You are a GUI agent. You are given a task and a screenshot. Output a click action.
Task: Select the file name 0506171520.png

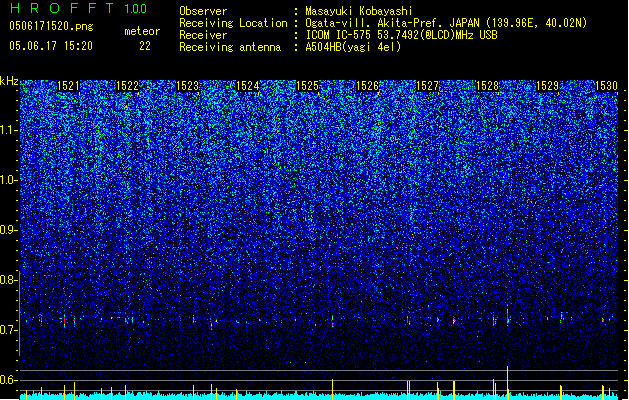tap(51, 26)
